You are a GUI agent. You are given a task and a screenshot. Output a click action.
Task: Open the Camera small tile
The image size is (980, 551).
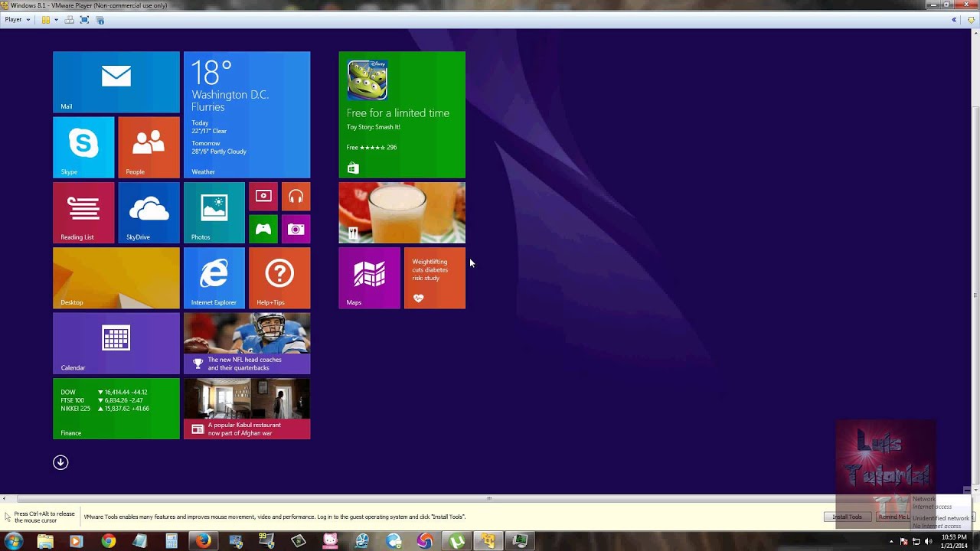click(x=296, y=229)
